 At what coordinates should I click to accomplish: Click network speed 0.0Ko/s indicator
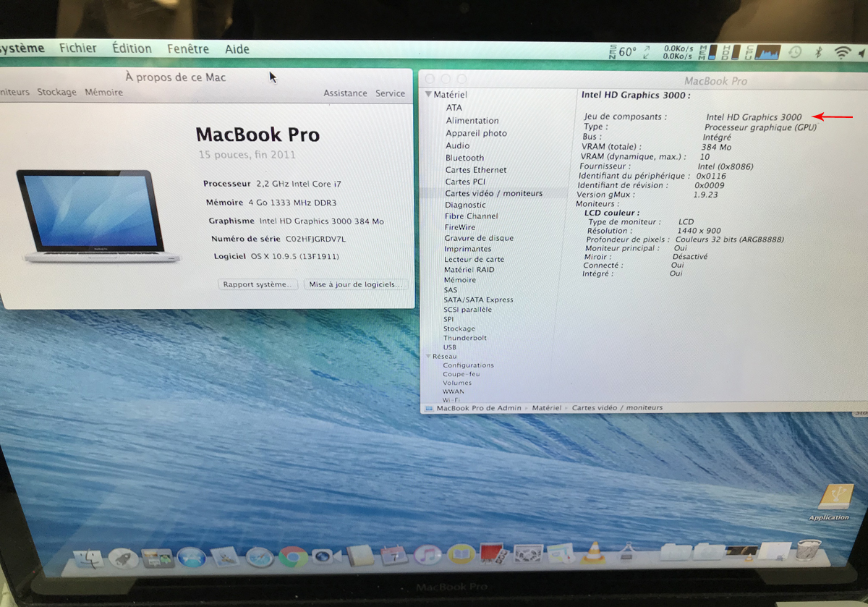pos(678,52)
